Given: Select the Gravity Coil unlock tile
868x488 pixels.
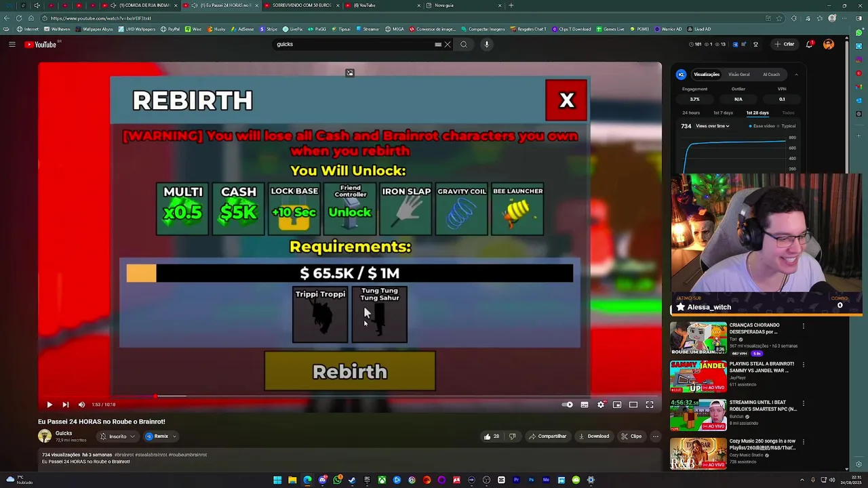Looking at the screenshot, I should click(x=462, y=209).
